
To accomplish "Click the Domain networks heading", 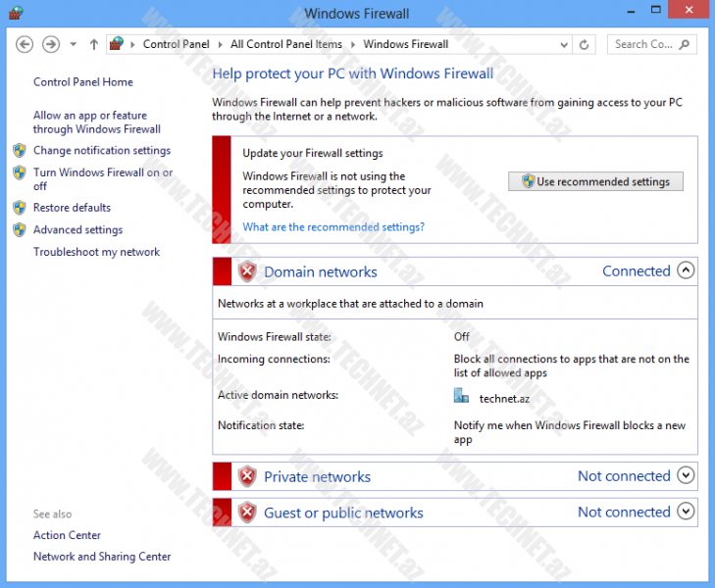I will tap(321, 271).
